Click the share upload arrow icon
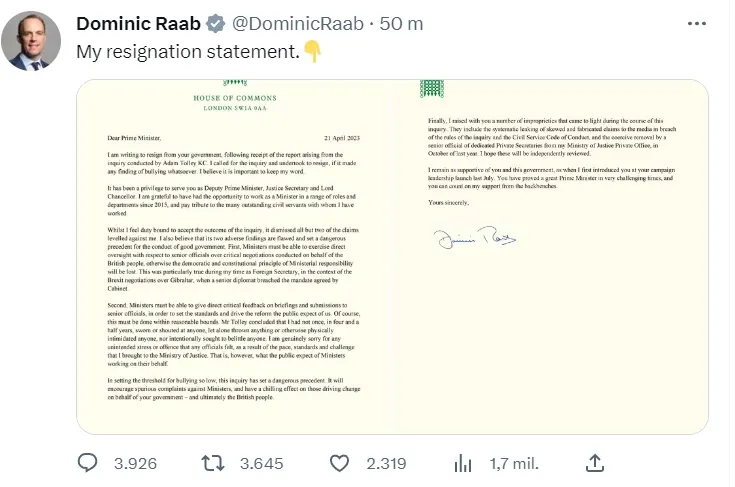The width and height of the screenshot is (735, 487). 595,463
